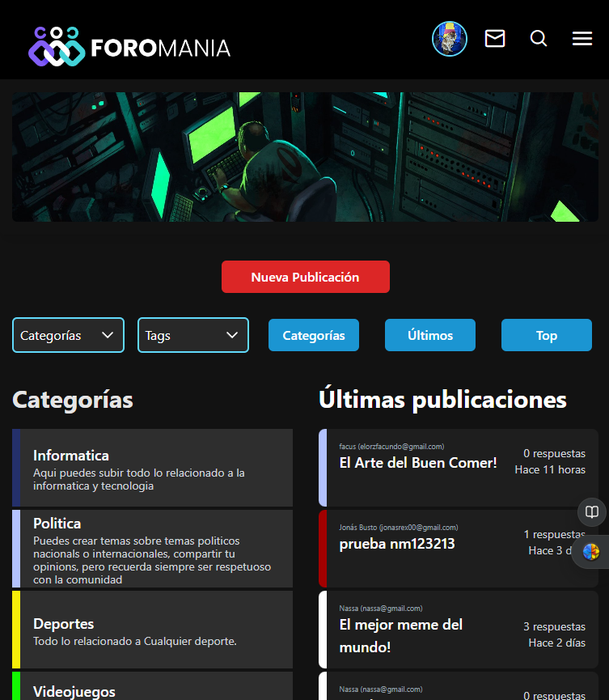
Task: Click the Informatica description text
Action: [139, 479]
